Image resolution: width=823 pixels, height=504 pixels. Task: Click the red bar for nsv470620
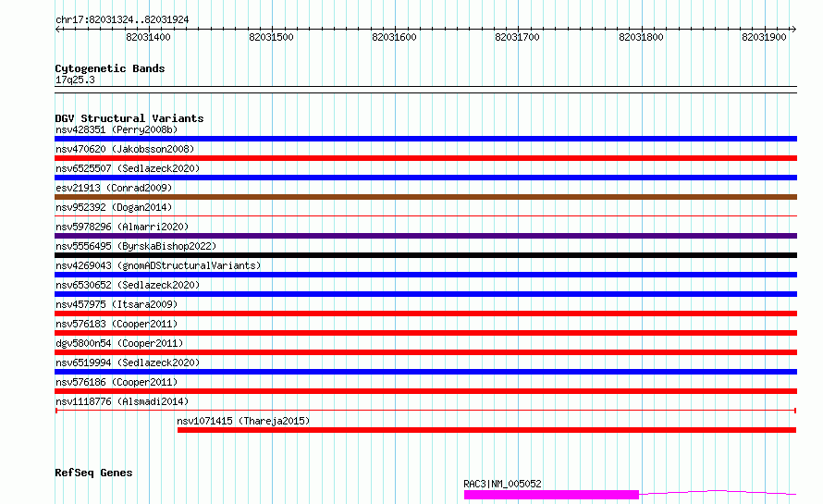pos(425,158)
